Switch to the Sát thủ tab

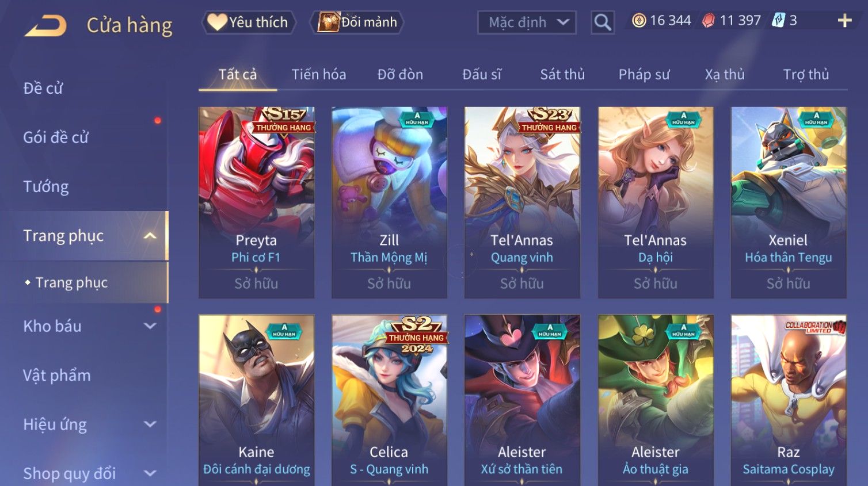click(x=562, y=74)
